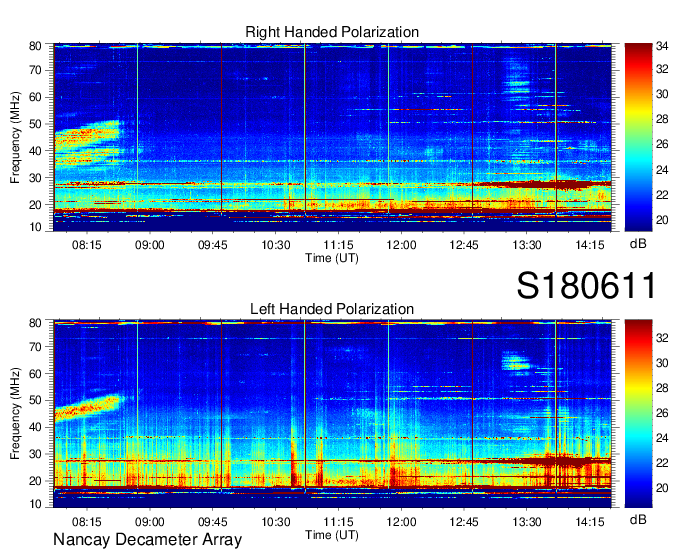This screenshot has height=552, width=680.
Task: Click the 80 MHz tick on the left-handed plot
Action: pos(35,323)
